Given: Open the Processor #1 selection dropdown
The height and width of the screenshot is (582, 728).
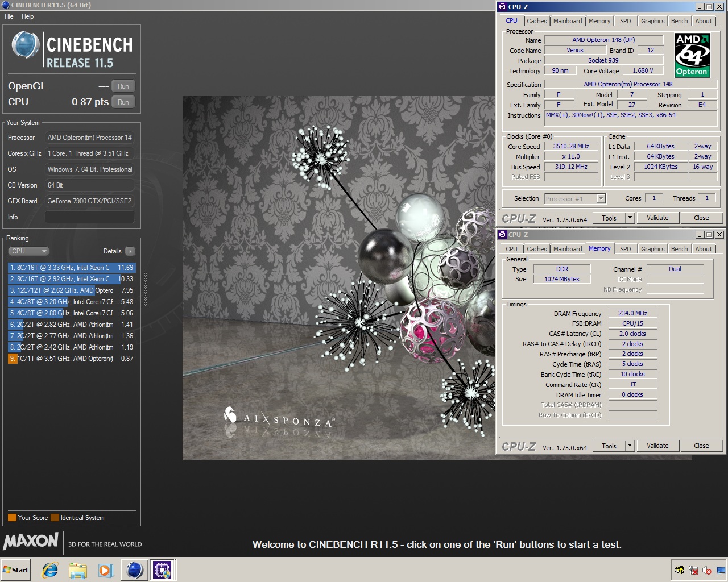Looking at the screenshot, I should (575, 199).
